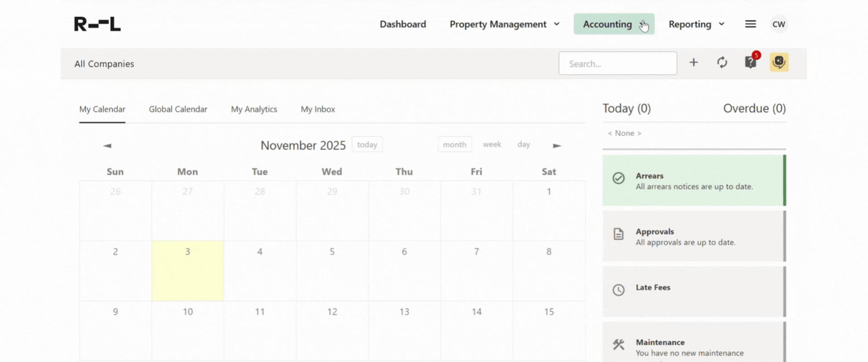Screen dimensions: 868x362
Task: Go to next month arrow
Action: pyautogui.click(x=557, y=146)
